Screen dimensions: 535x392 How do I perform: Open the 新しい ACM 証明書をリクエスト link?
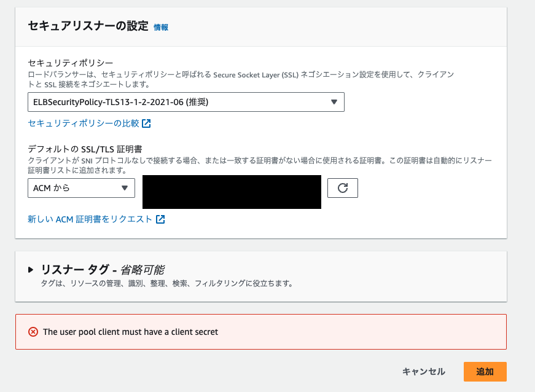click(90, 219)
